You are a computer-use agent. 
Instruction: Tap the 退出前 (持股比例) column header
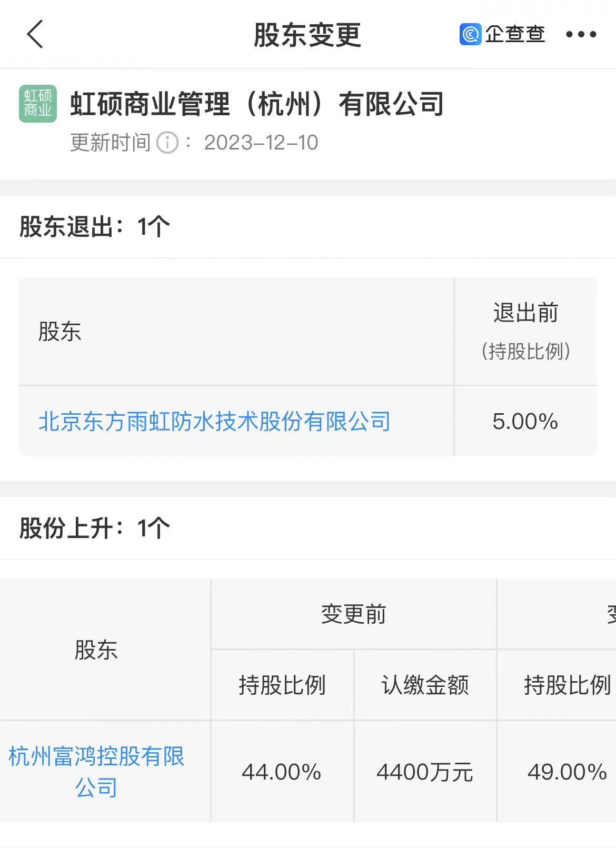(525, 332)
